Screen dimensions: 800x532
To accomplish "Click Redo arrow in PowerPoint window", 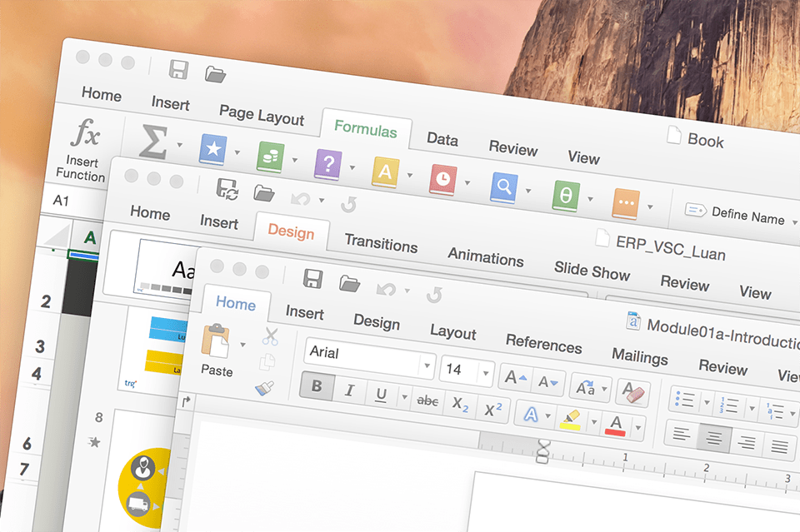I will point(349,204).
